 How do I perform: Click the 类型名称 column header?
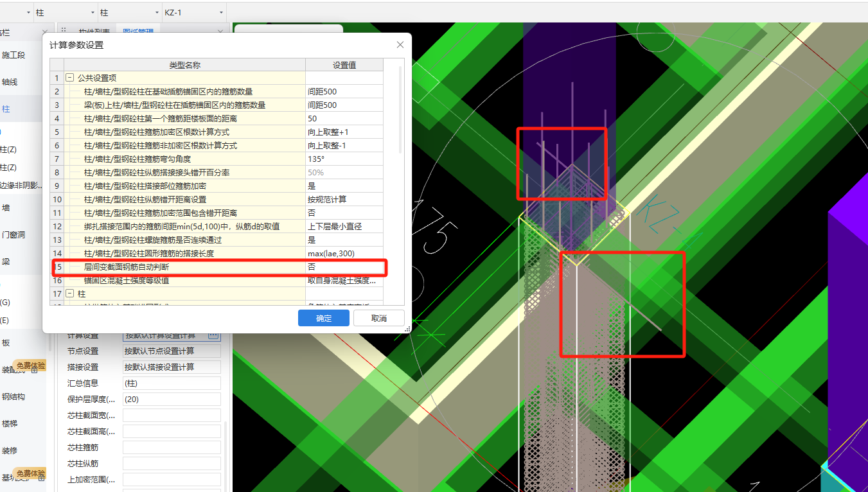(184, 65)
